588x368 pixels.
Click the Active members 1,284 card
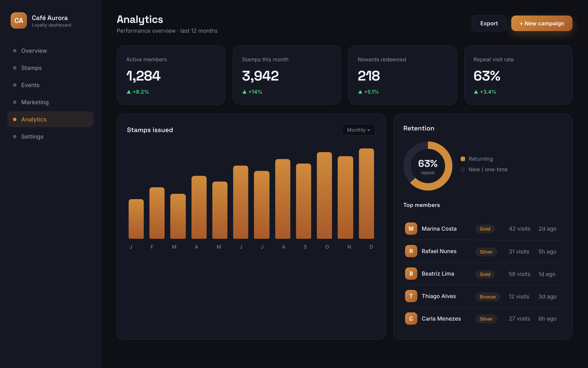[x=171, y=75]
